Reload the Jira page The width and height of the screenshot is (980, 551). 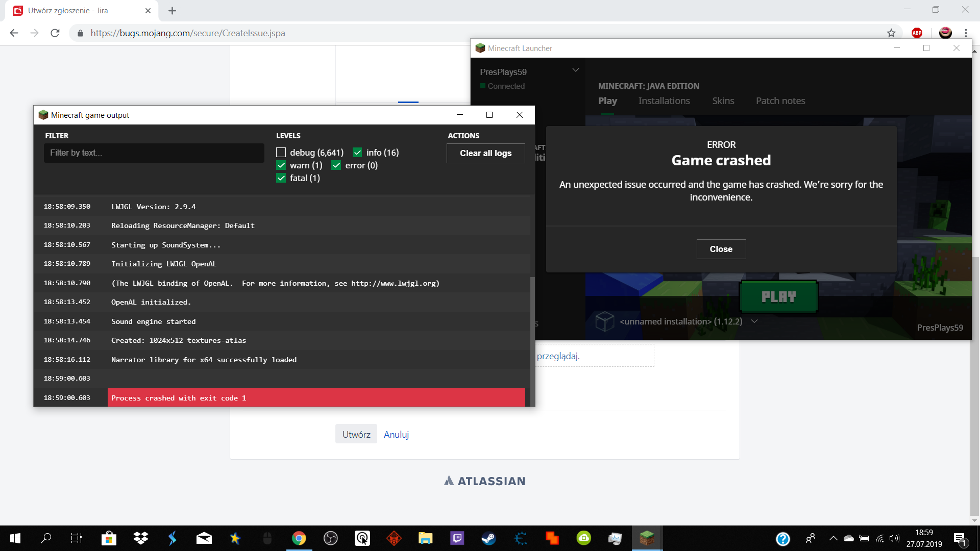click(55, 33)
